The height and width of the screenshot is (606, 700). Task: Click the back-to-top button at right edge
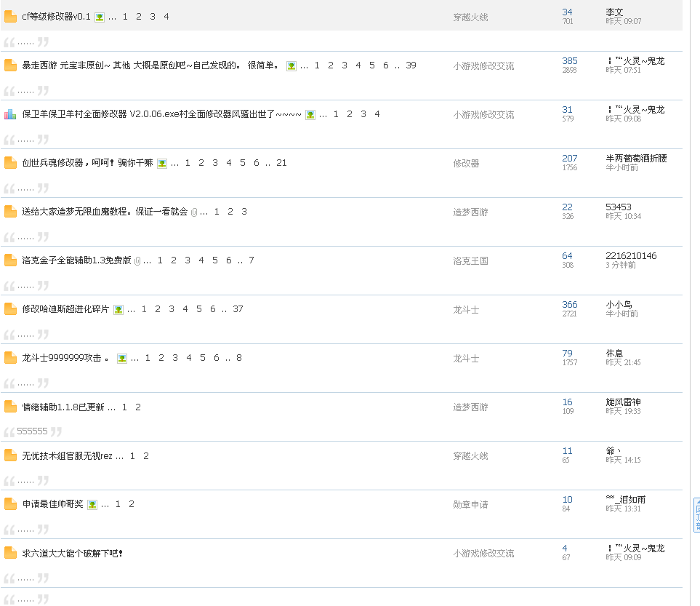point(697,515)
